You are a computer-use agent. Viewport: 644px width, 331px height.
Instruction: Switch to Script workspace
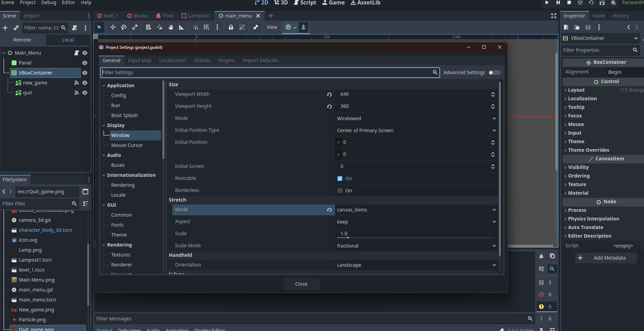[x=305, y=3]
